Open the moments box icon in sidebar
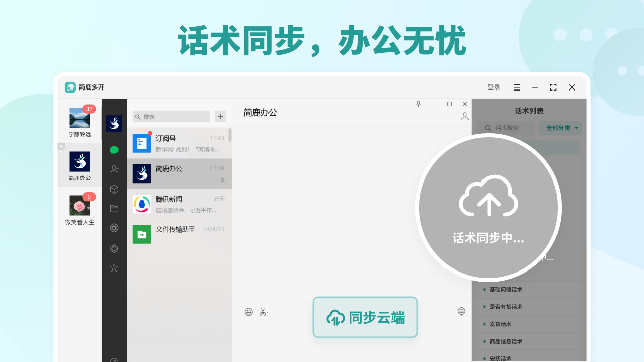644x362 pixels. pos(114,189)
